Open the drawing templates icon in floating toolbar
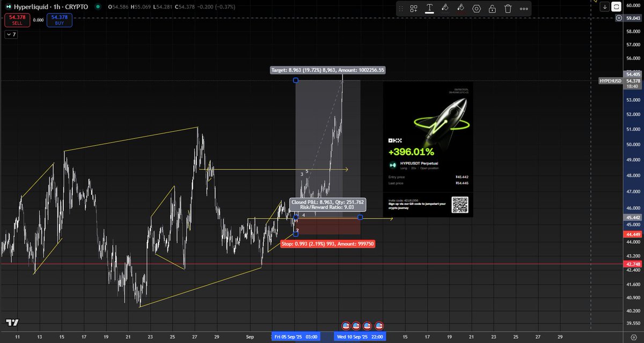Screen dimensions: 644x343 pos(414,9)
